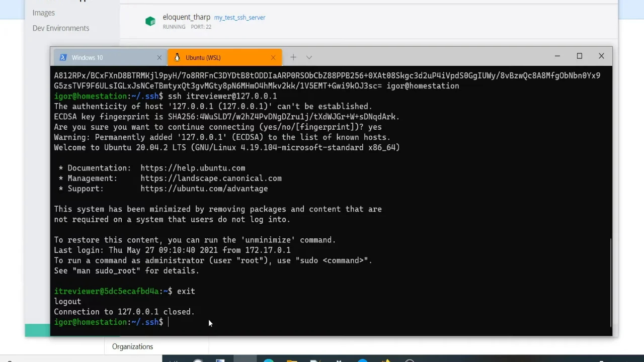Click the PORT: 22 label in Docker
Viewport: 644px width, 362px height.
201,27
